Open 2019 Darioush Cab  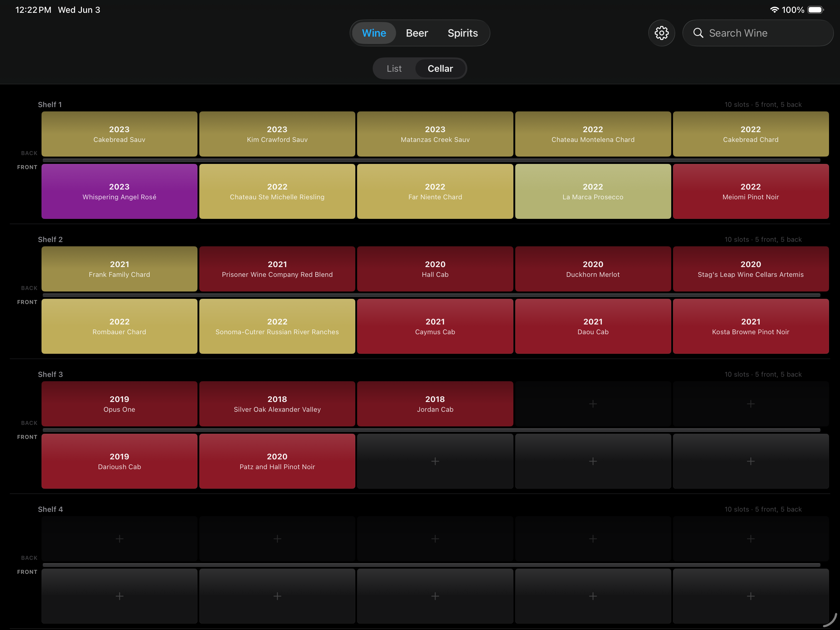point(119,462)
